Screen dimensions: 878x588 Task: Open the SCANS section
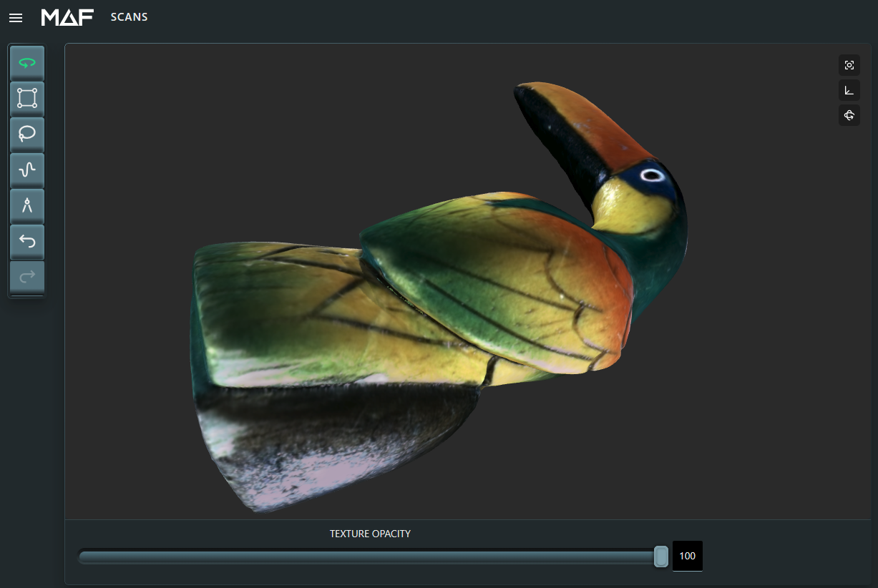click(x=129, y=16)
